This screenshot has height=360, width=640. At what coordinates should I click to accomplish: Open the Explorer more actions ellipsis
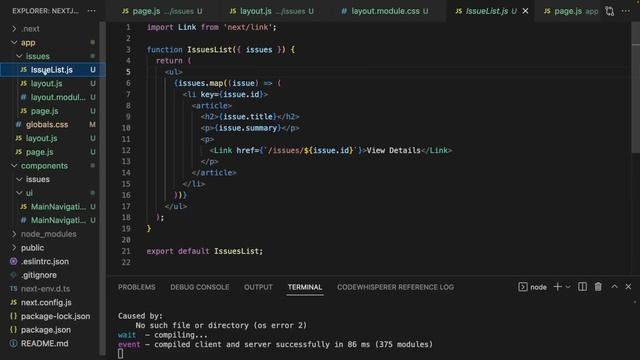(91, 11)
